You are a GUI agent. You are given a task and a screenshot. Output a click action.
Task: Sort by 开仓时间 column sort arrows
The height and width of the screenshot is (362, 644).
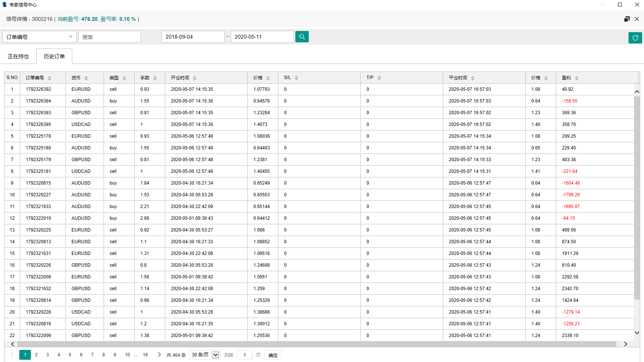point(195,78)
